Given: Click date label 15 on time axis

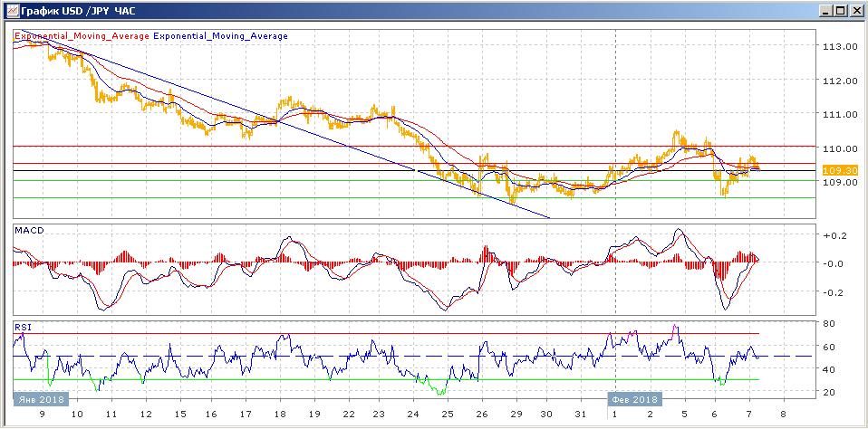Looking at the screenshot, I should click(x=179, y=415).
